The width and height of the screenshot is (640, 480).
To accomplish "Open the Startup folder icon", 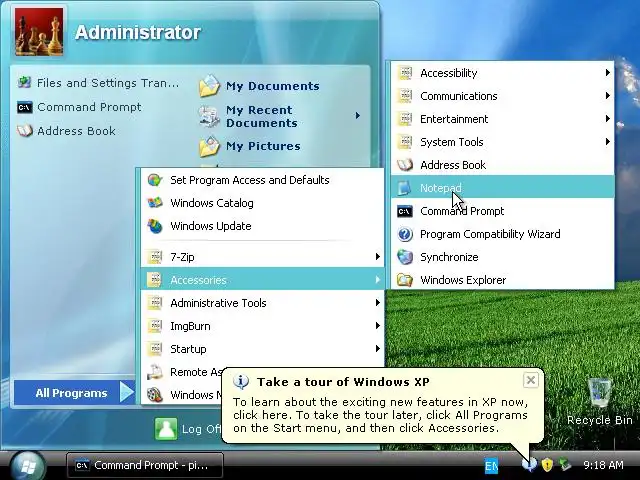I will coord(155,349).
